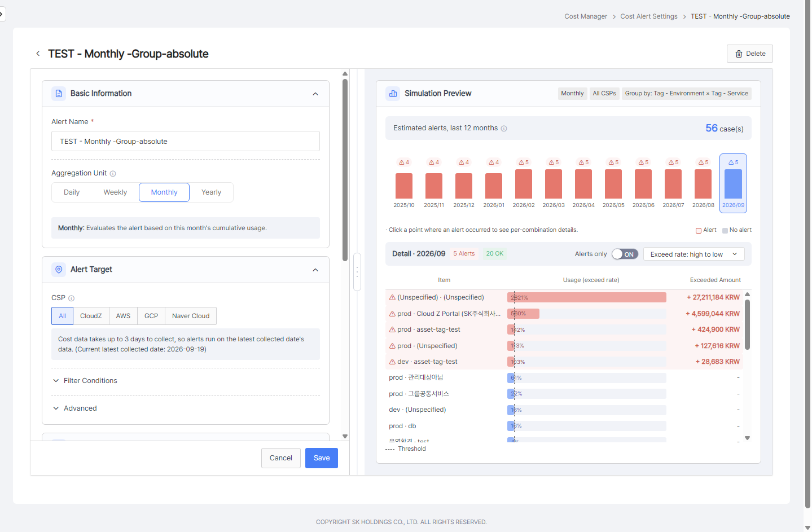Screen dimensions: 812x532
Task: Select the 2026/02 bar in the chart
Action: click(x=524, y=183)
